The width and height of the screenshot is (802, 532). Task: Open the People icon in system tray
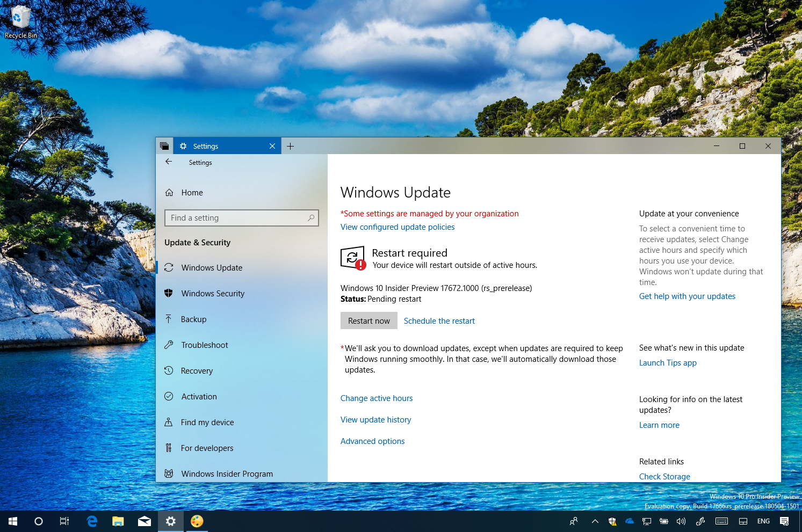[x=574, y=521]
